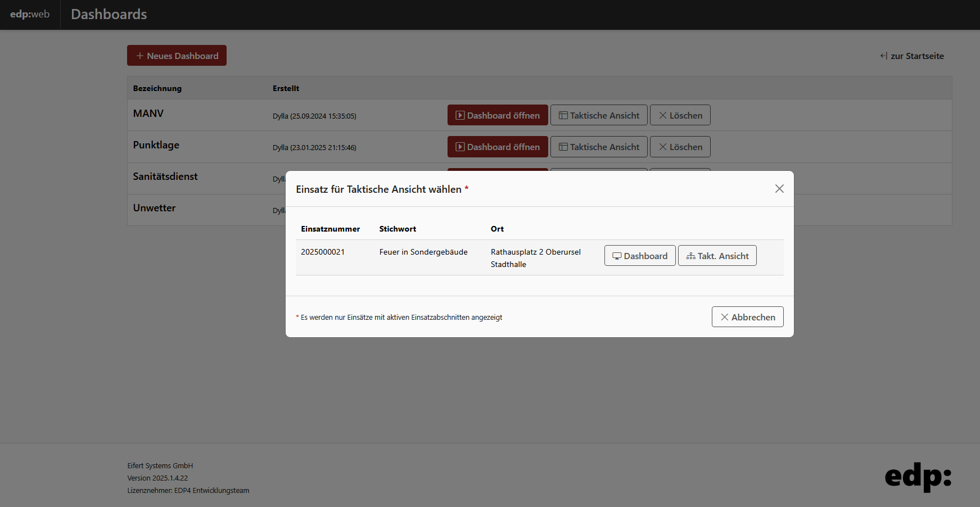Open the Punktlage dashboard

click(497, 147)
